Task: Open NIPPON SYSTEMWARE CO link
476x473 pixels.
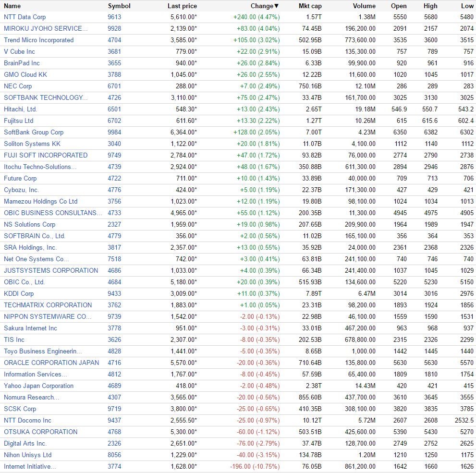Action: pos(48,317)
